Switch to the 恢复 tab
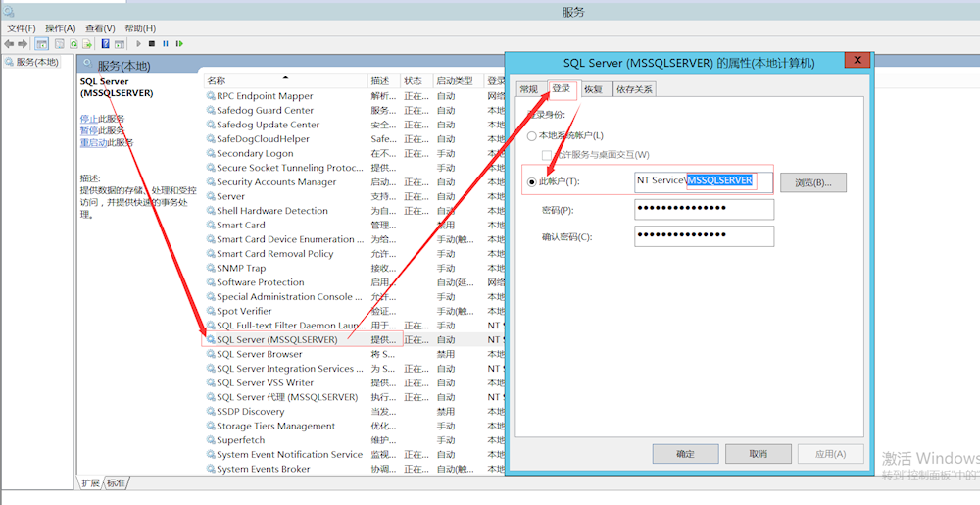 593,89
